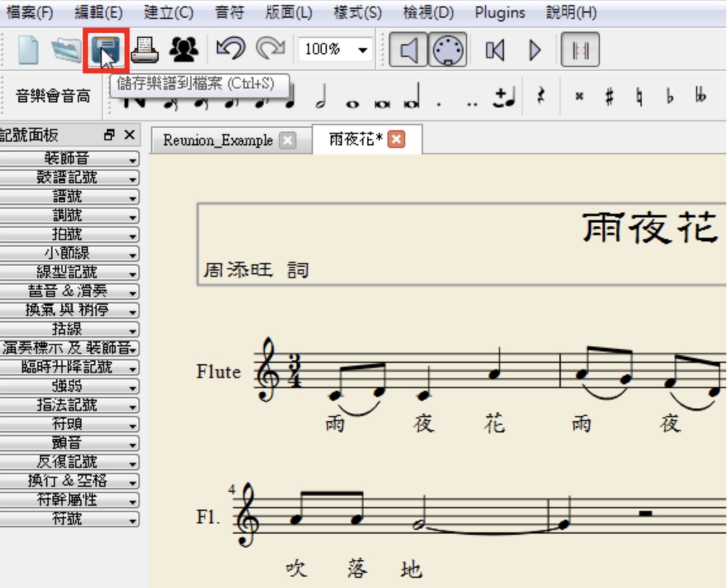Open the 建立(C) menu
Image resolution: width=727 pixels, height=588 pixels.
pyautogui.click(x=168, y=13)
